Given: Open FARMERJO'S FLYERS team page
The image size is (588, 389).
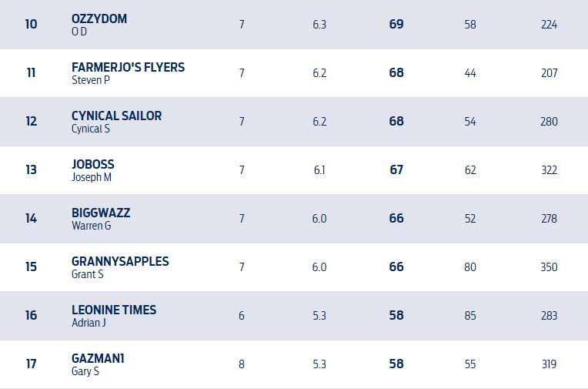Looking at the screenshot, I should [128, 67].
